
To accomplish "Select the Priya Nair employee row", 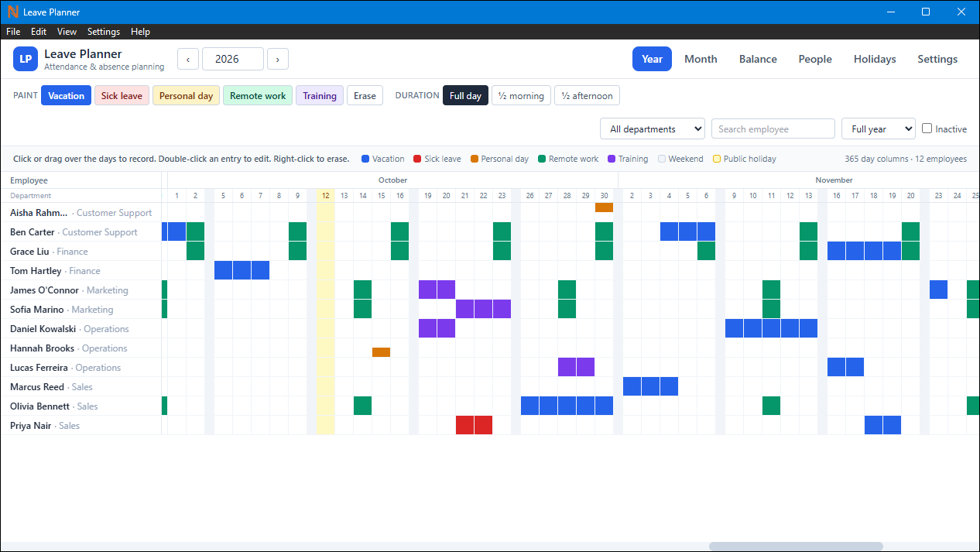I will [81, 426].
